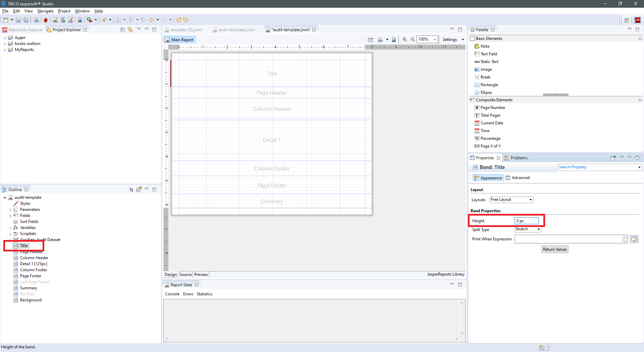Switch to the Advanced properties tab
The height and width of the screenshot is (352, 644).
(520, 178)
